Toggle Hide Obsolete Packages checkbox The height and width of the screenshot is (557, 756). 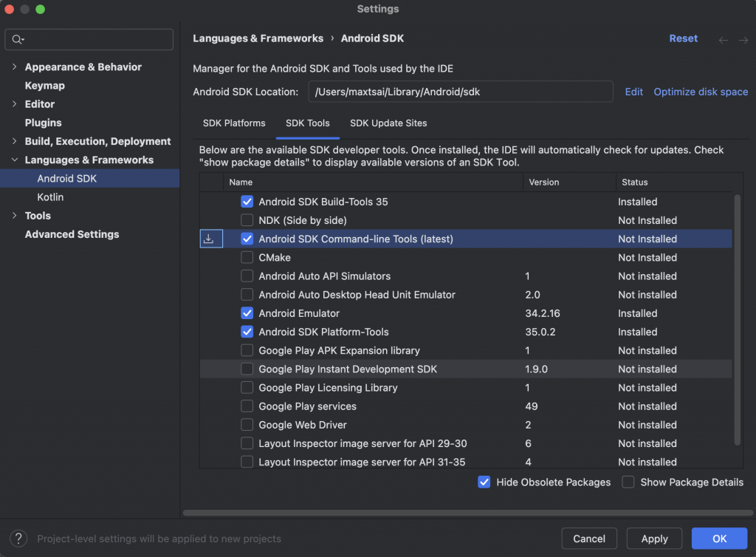484,482
